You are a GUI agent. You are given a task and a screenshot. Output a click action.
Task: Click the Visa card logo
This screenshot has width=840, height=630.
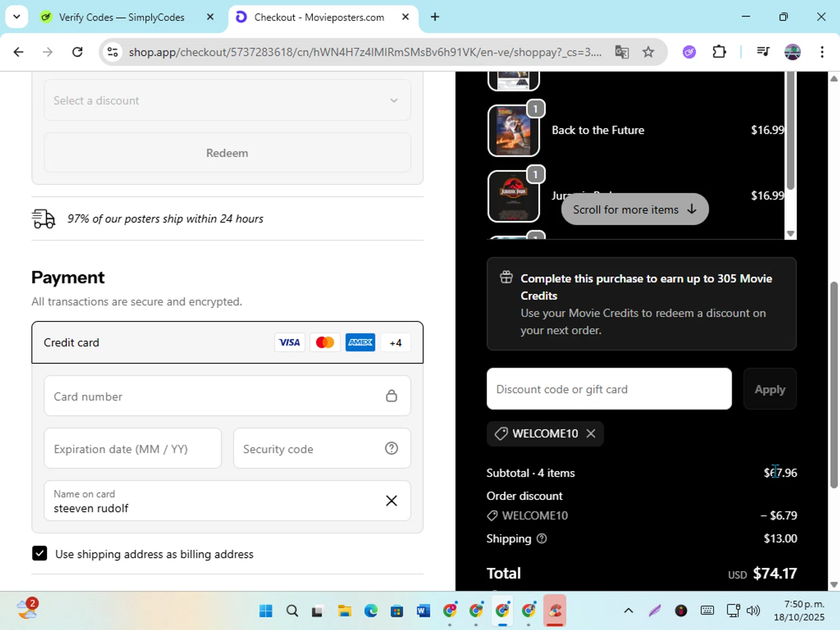click(x=290, y=343)
